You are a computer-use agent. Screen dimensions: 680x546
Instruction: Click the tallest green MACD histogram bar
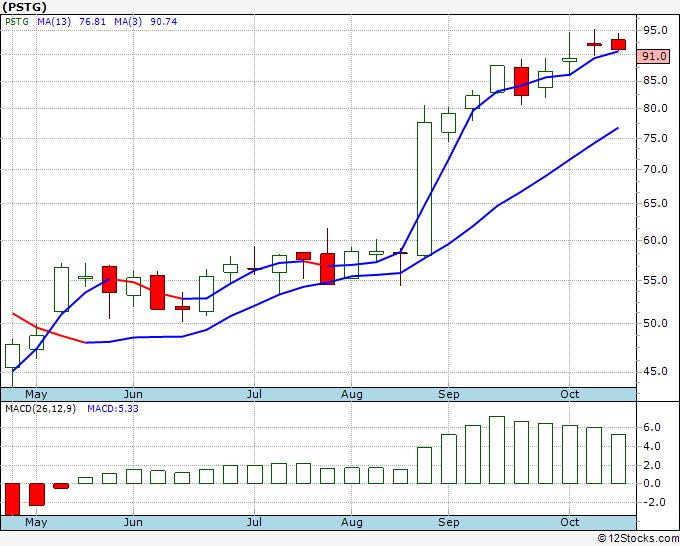point(497,450)
